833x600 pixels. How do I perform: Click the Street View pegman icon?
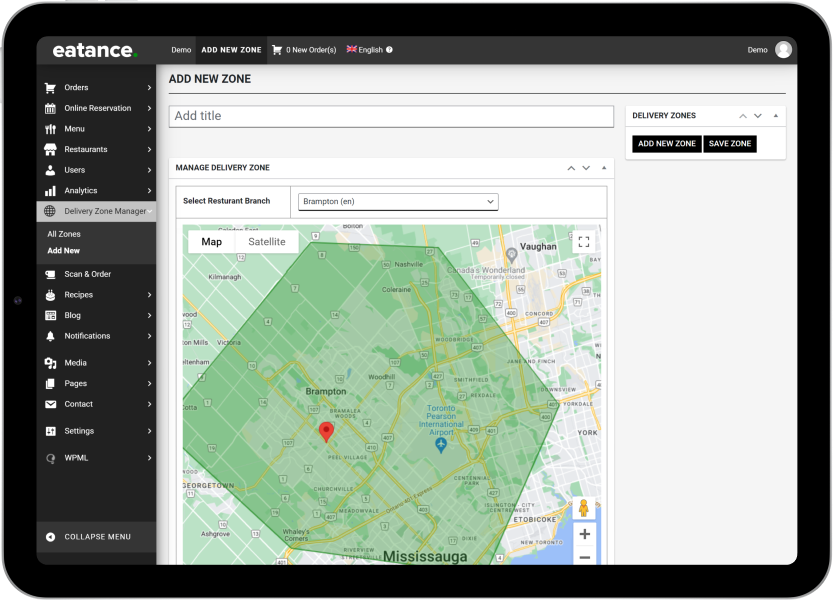(x=584, y=508)
